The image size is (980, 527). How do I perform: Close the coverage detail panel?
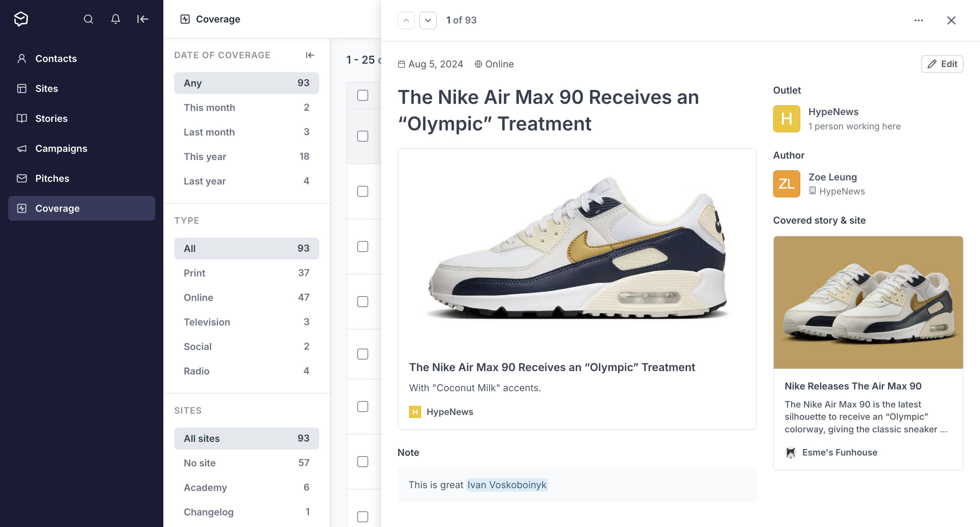pos(951,20)
